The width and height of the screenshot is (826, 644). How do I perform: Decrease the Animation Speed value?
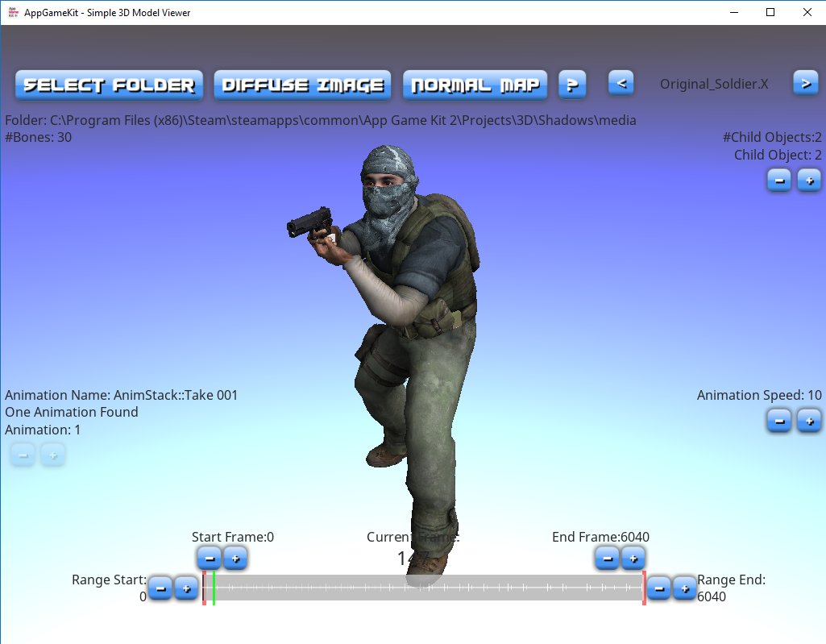[x=779, y=421]
